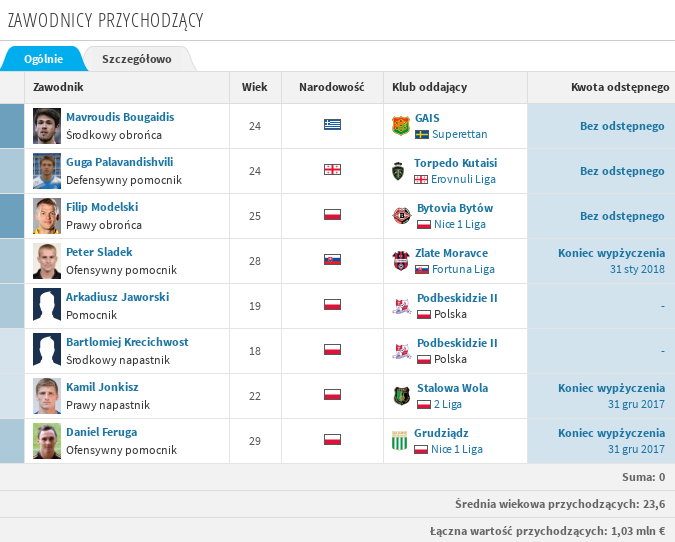675x542 pixels.
Task: Click the Greek flag for Mavroudis Bougaidis
Action: (333, 125)
